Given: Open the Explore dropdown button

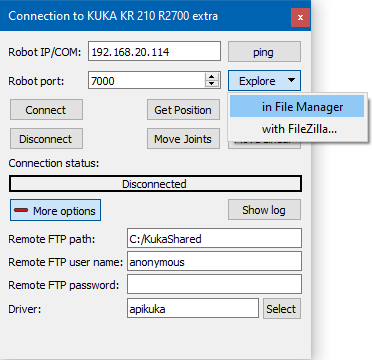Looking at the screenshot, I should point(264,81).
